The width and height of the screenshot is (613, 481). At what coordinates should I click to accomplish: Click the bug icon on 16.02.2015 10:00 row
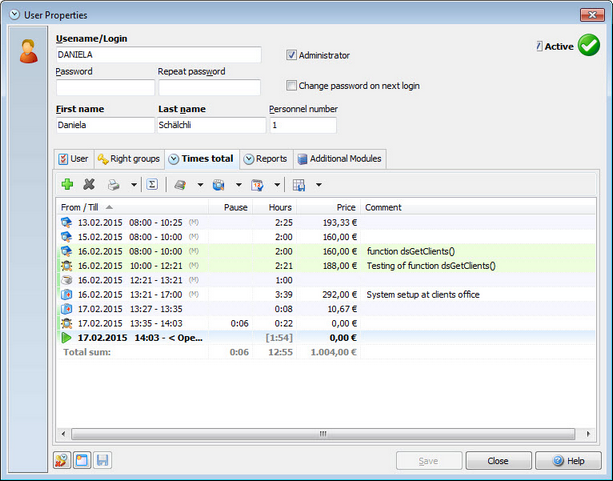pyautogui.click(x=66, y=266)
